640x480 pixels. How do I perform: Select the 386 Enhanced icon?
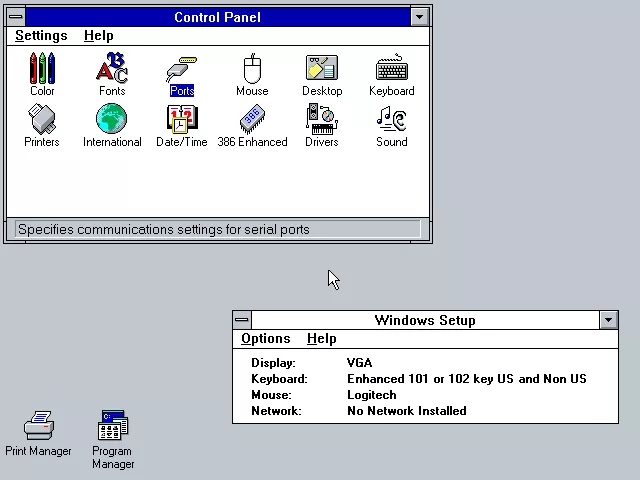(252, 121)
